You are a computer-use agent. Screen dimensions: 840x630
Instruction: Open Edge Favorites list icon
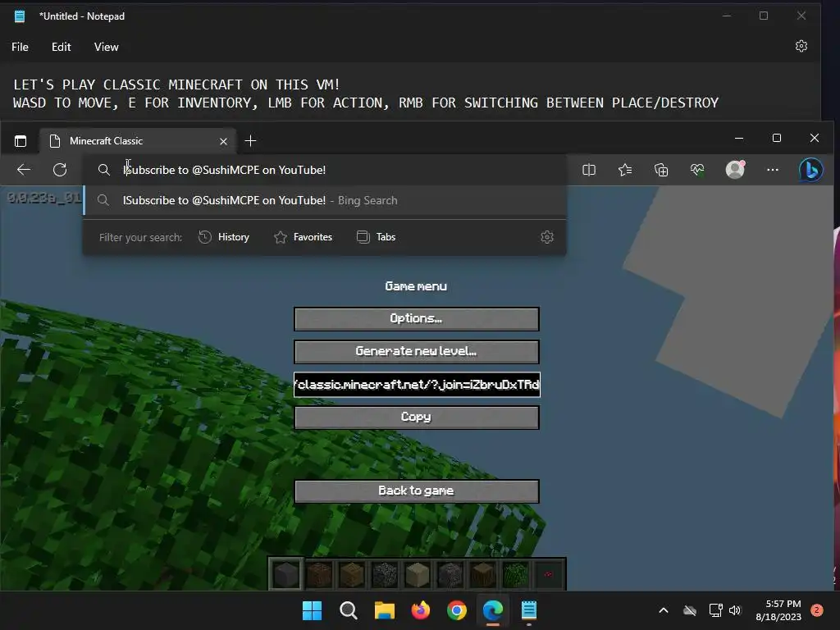click(624, 170)
